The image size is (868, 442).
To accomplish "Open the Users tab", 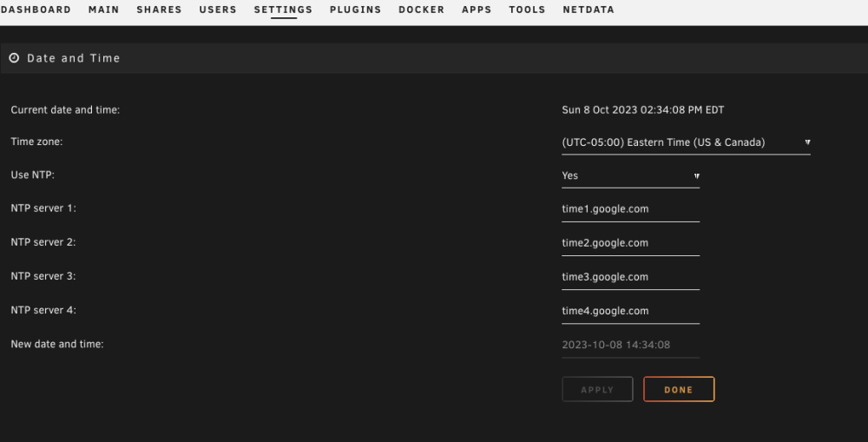I will coord(218,10).
